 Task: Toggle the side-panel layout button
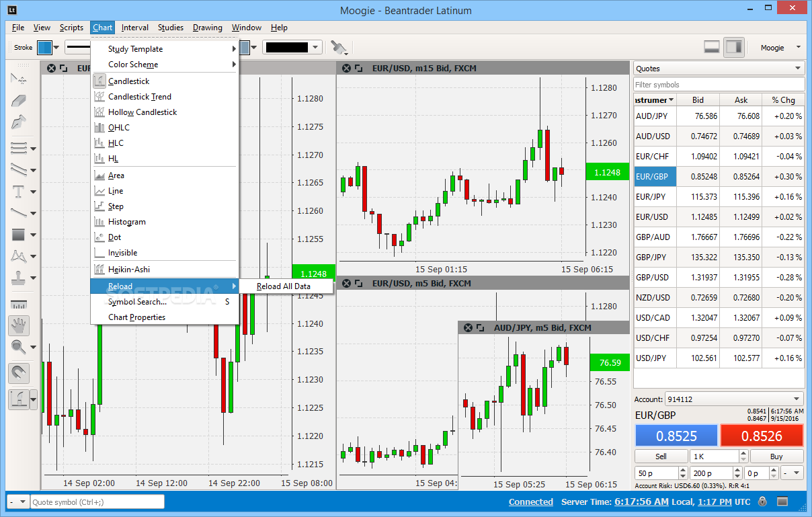pos(734,47)
